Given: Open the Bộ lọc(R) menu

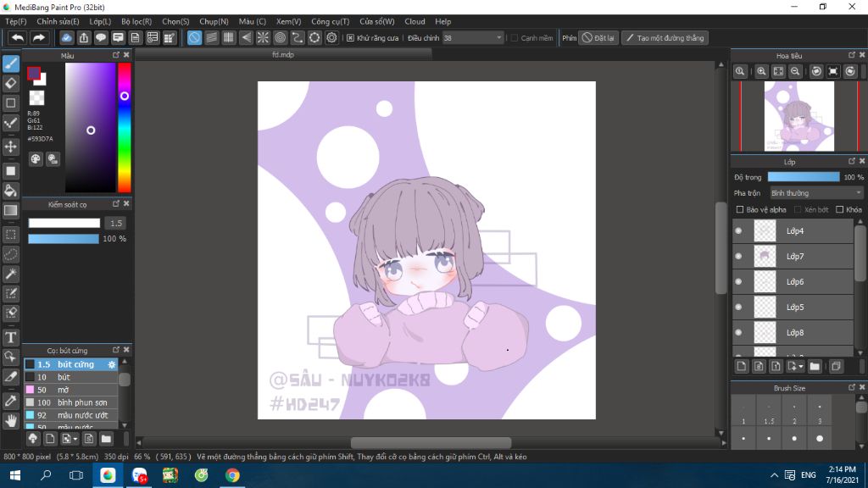Looking at the screenshot, I should (136, 21).
